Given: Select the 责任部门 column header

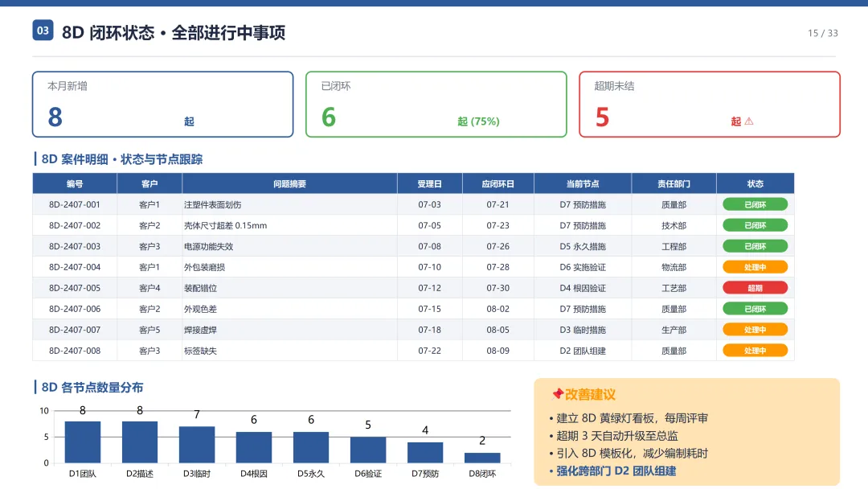Looking at the screenshot, I should coord(674,183).
